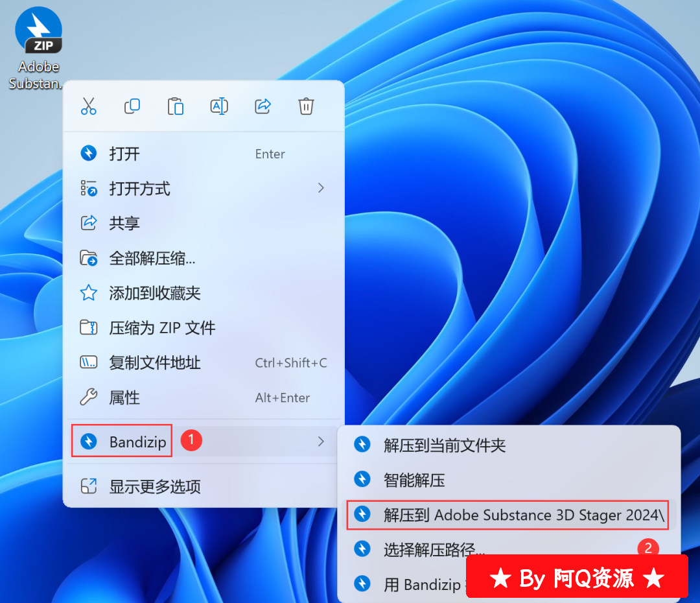Click the Cut scissors icon
The width and height of the screenshot is (700, 603).
coord(88,106)
